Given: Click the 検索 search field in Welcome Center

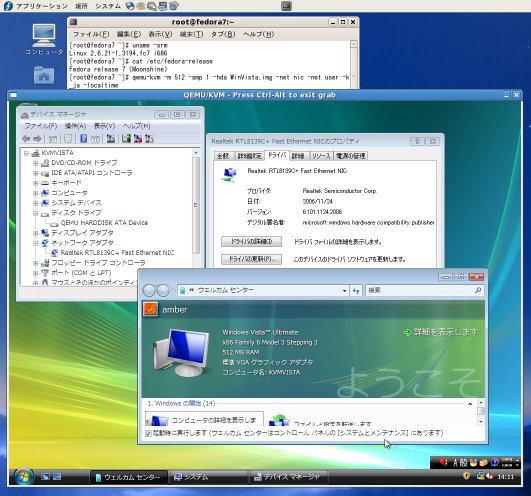Looking at the screenshot, I should [x=425, y=290].
